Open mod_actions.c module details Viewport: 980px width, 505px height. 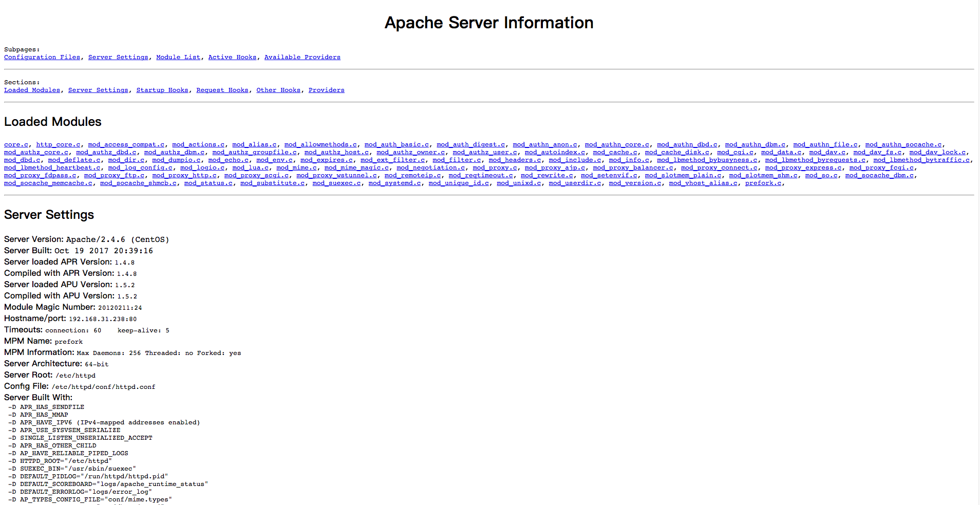(198, 144)
